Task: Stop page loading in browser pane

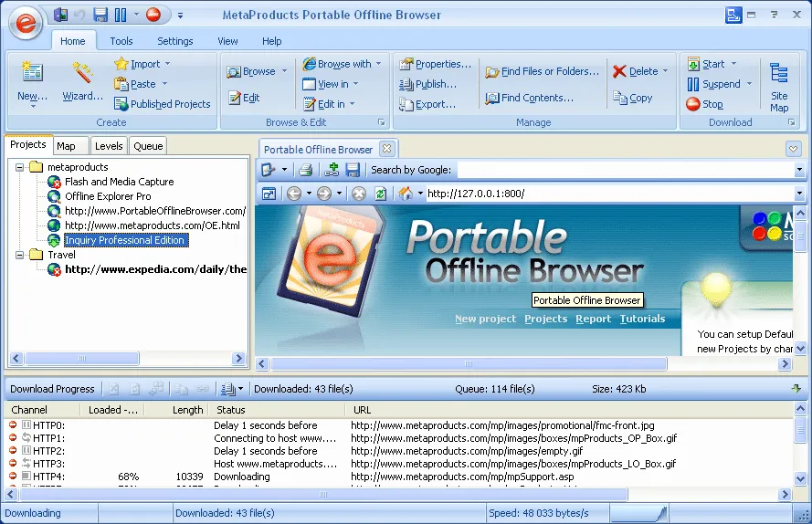Action: click(358, 194)
